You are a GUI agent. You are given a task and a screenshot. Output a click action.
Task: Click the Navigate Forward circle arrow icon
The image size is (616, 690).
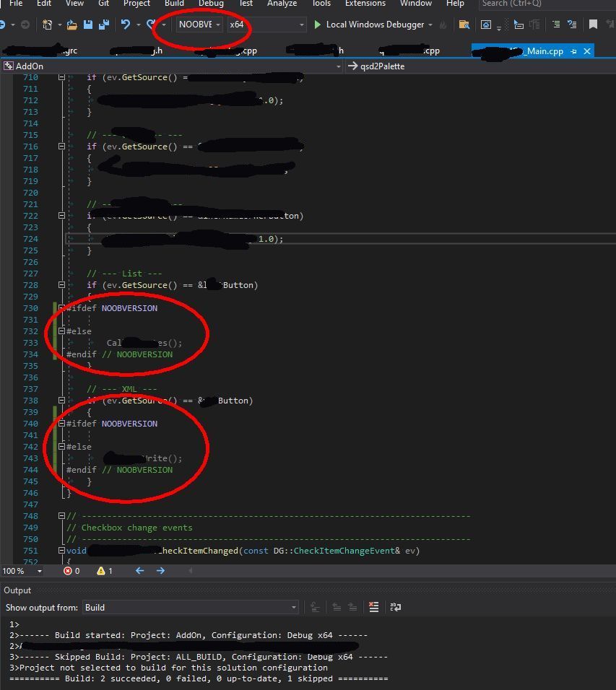coord(25,25)
